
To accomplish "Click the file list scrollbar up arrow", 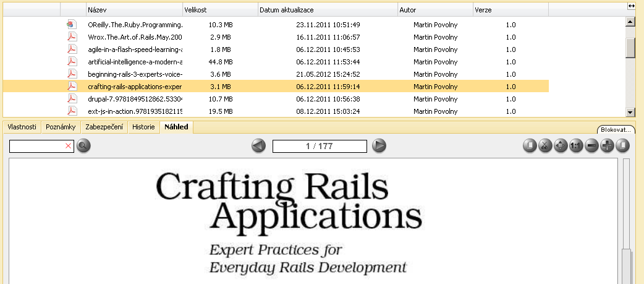I will tap(630, 22).
